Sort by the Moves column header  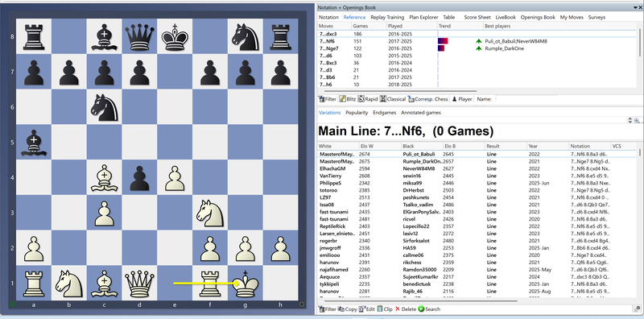point(335,26)
